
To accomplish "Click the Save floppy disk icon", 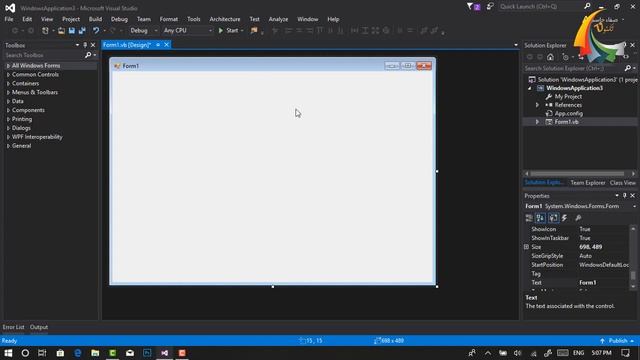I will point(72,31).
